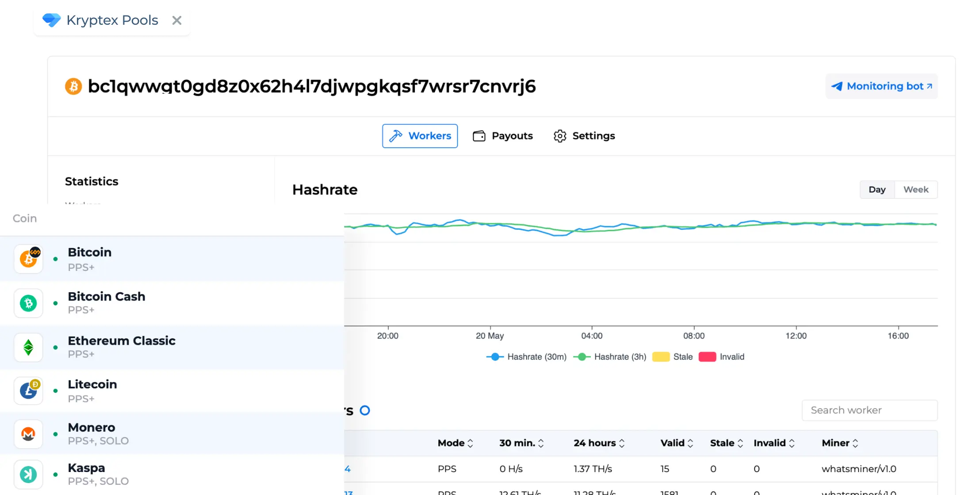Choose Litecoin in the coin list
980x495 pixels.
click(172, 391)
